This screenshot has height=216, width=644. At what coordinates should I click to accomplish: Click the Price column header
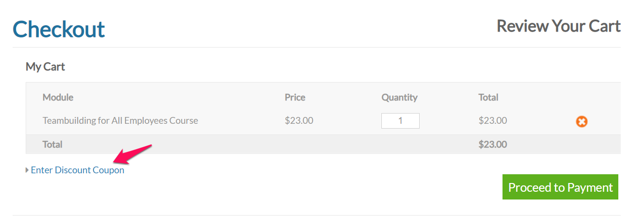(295, 97)
